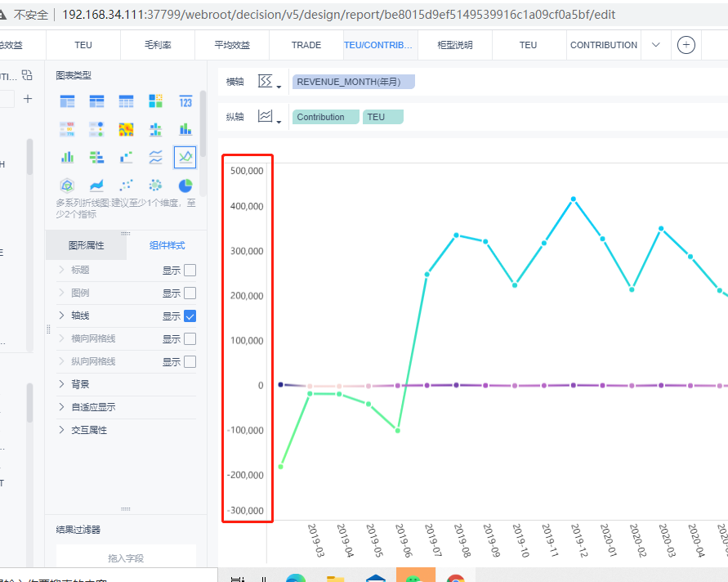The height and width of the screenshot is (582, 728).
Task: Open Microsoft Edge from the taskbar
Action: tap(296, 578)
